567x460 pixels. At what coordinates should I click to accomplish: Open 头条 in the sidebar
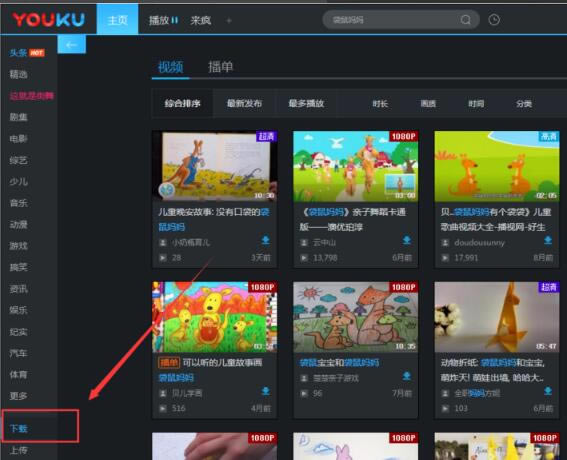tap(18, 53)
